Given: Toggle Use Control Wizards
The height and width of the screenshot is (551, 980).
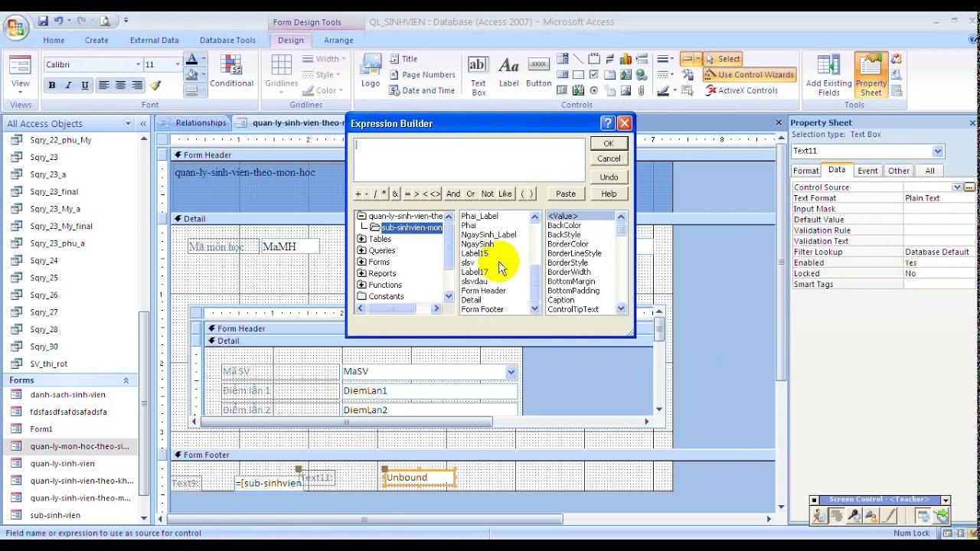Looking at the screenshot, I should point(749,74).
